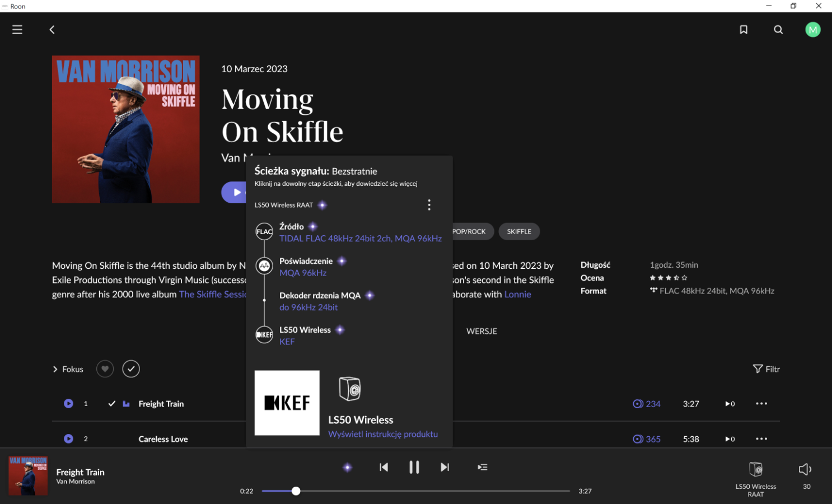Click LS50 Wireless stage star indicator

pos(340,330)
